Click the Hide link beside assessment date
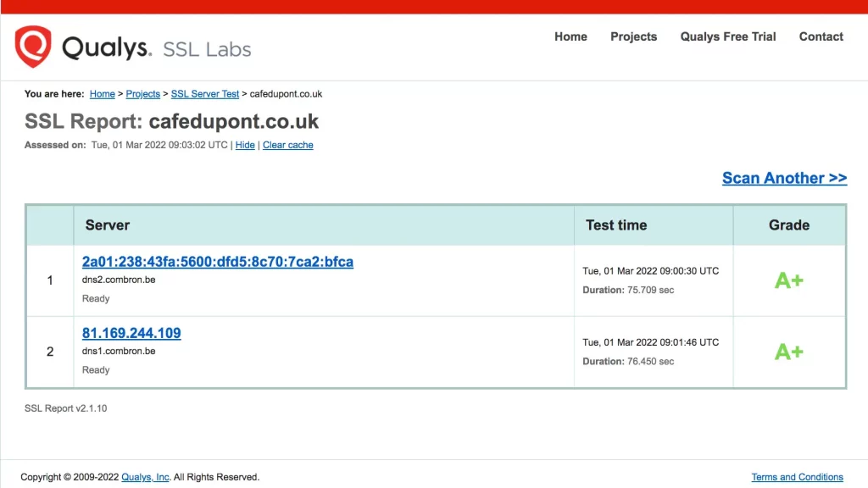This screenshot has height=488, width=868. click(x=245, y=145)
